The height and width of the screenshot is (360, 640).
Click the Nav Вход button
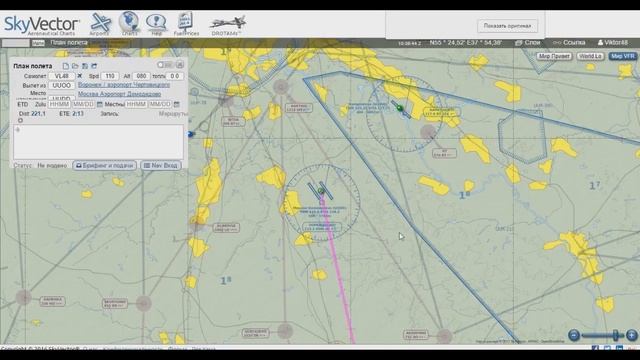pos(161,165)
